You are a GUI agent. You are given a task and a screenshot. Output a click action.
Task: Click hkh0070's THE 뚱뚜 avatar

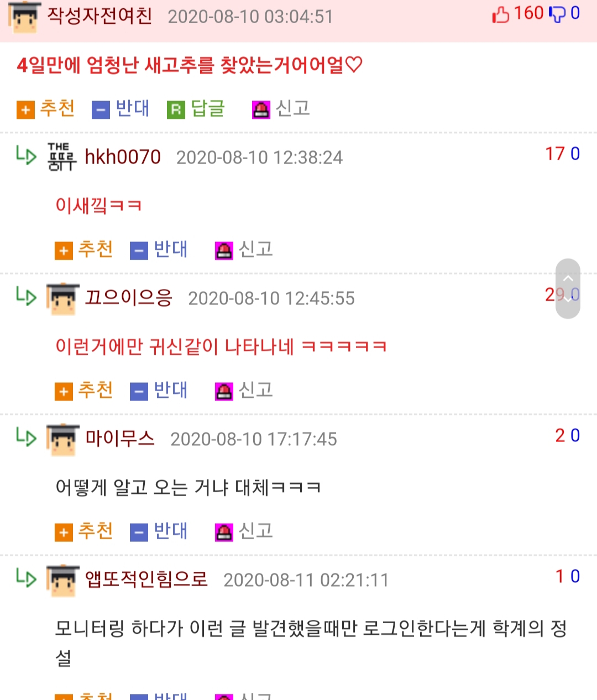[x=62, y=157]
